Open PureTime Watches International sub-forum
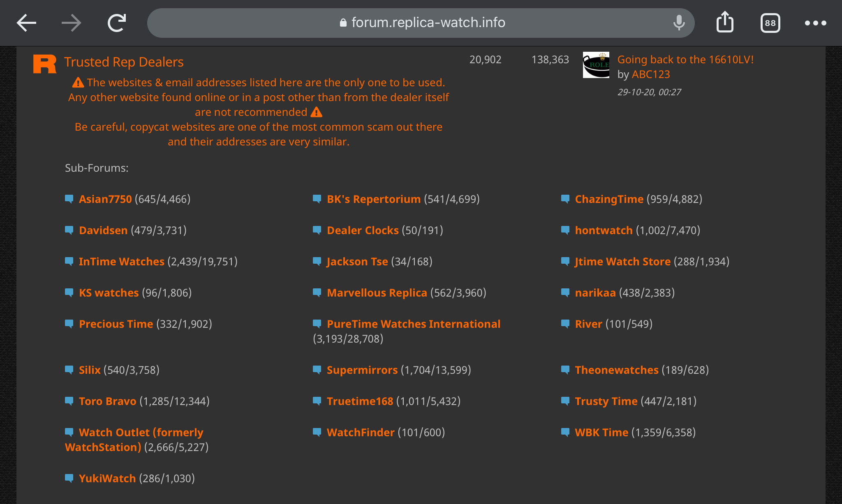This screenshot has width=842, height=504. coord(414,324)
